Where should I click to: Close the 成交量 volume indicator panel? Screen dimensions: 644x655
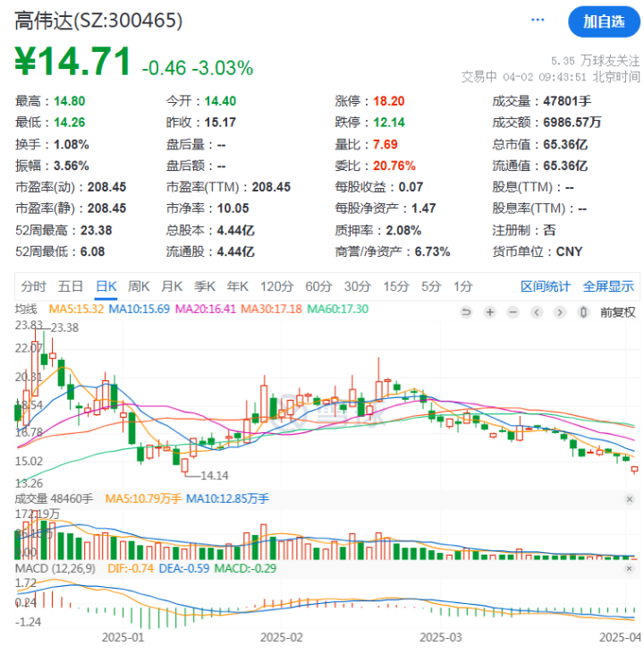630,499
